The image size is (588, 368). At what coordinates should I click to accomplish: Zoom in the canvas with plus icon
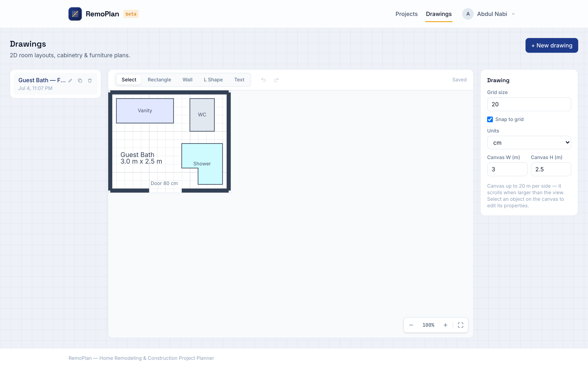(x=445, y=325)
